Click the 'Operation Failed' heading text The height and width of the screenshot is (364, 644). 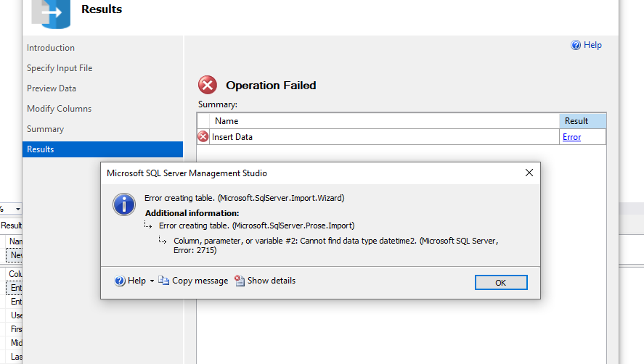click(x=271, y=86)
